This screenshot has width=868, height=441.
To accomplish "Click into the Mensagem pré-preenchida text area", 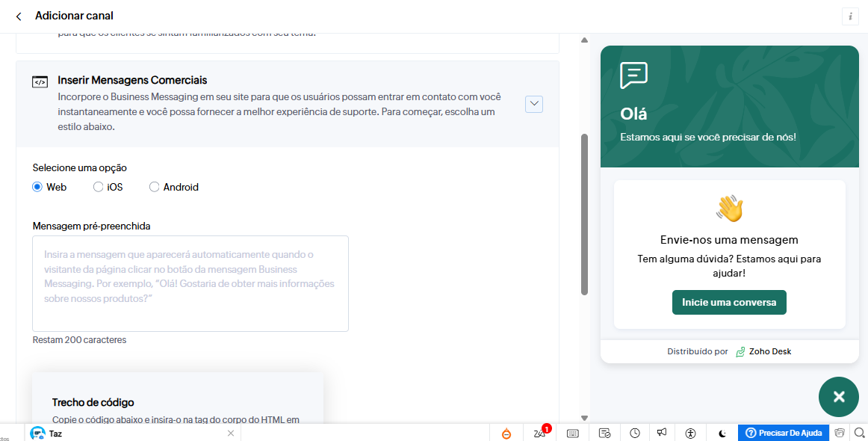I will (x=190, y=283).
